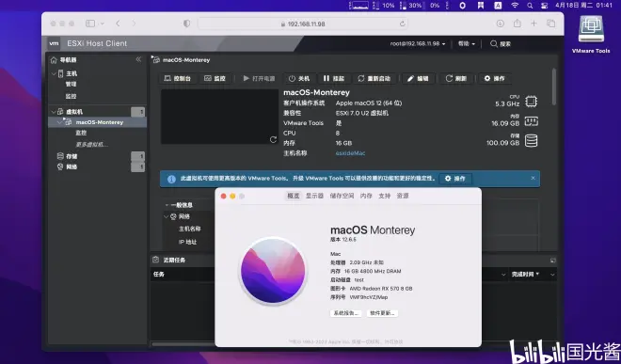The height and width of the screenshot is (364, 621).
Task: Select 监控 under host in navigator
Action: tap(71, 96)
